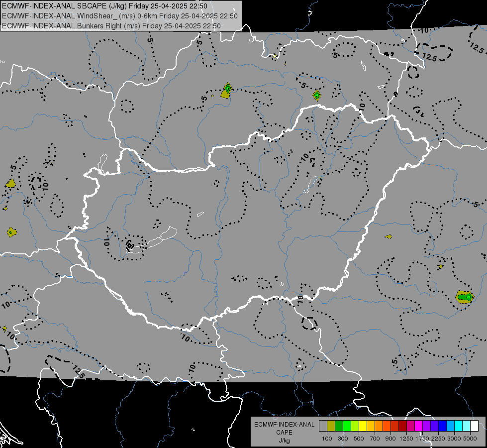Pick the white last legend swatch

[475, 426]
